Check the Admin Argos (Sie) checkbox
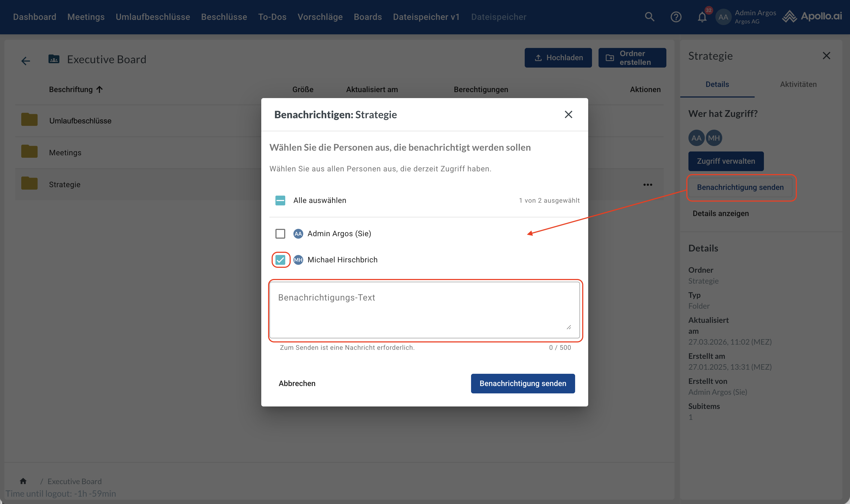This screenshot has height=504, width=850. [x=280, y=234]
